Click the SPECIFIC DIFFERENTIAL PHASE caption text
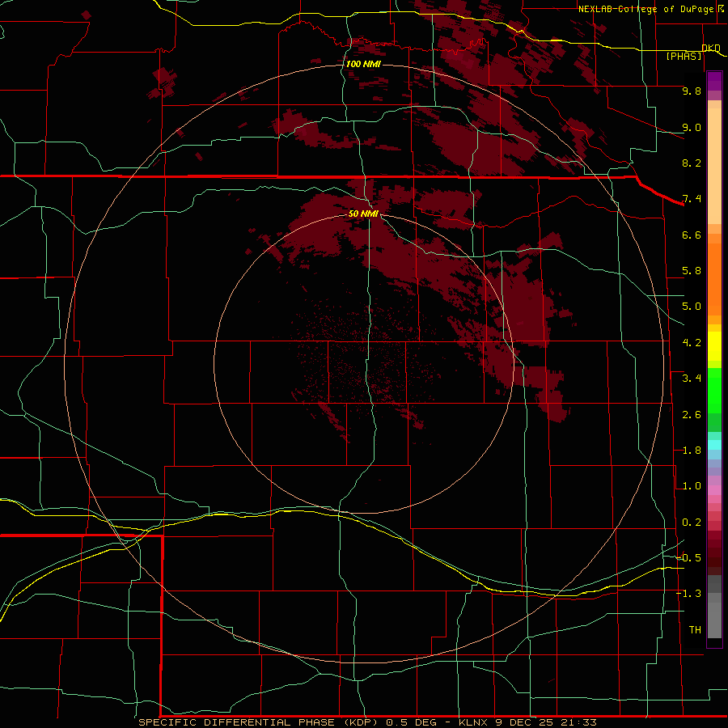 pyautogui.click(x=236, y=722)
